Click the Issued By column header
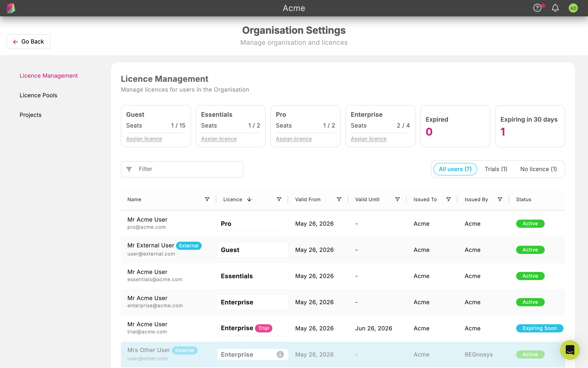The width and height of the screenshot is (588, 368). [x=476, y=199]
